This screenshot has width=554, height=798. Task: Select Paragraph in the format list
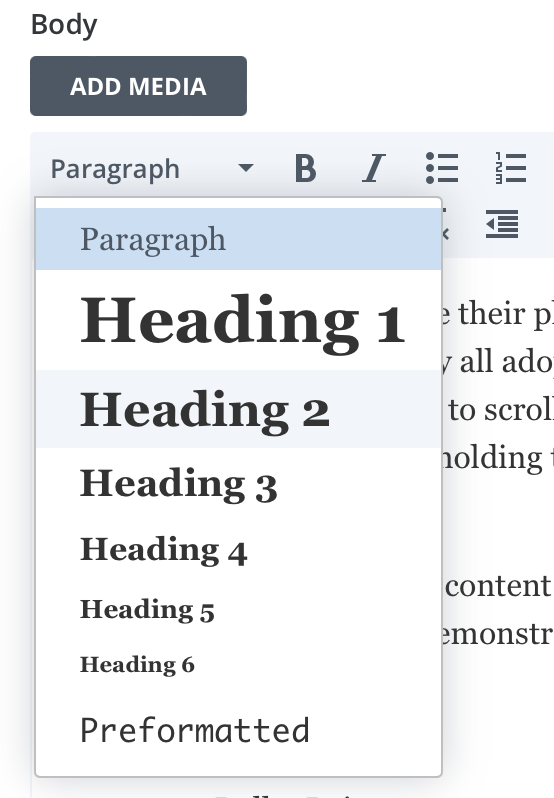239,239
